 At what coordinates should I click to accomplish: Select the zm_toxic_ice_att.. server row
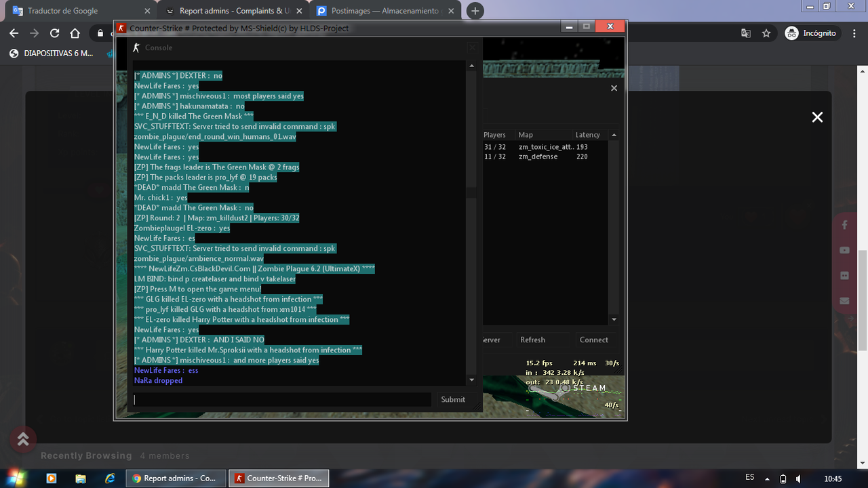pyautogui.click(x=545, y=146)
